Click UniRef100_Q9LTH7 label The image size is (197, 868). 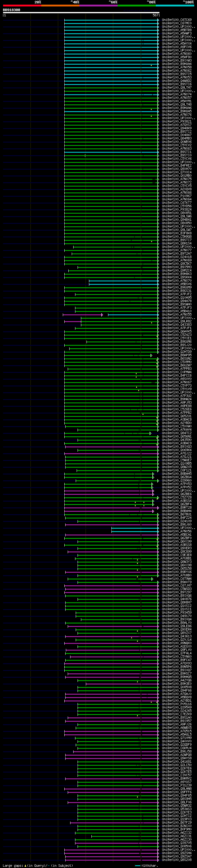point(177,88)
